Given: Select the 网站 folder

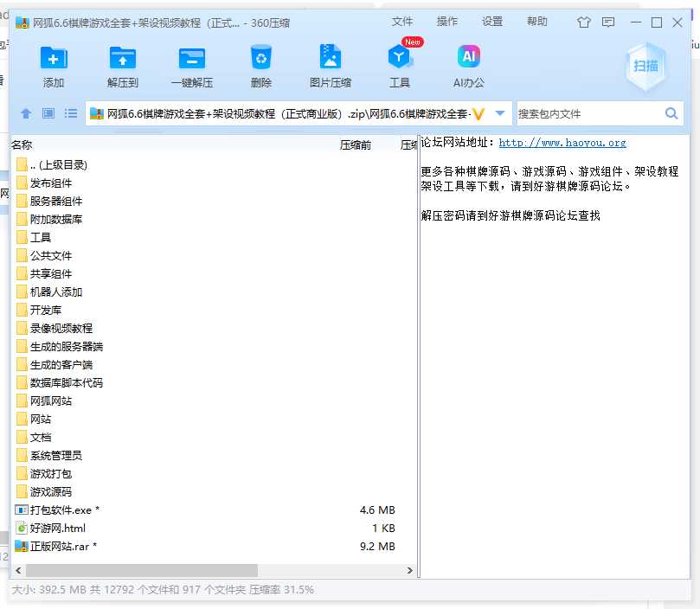Looking at the screenshot, I should point(34,420).
